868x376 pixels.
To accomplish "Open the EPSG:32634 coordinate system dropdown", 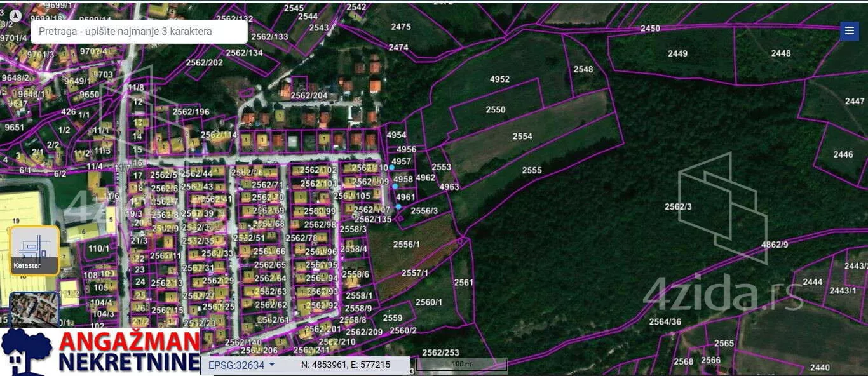I will tap(241, 365).
